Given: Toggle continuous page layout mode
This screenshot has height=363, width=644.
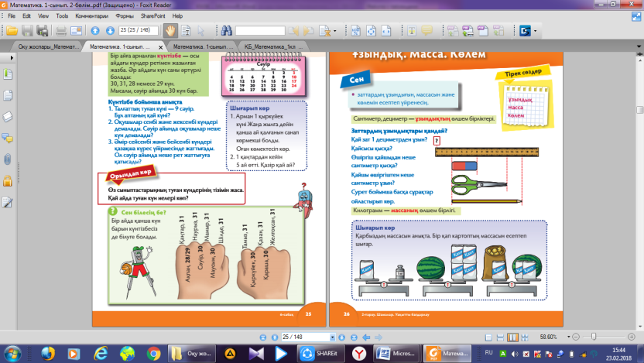Looking at the screenshot, I should 500,337.
